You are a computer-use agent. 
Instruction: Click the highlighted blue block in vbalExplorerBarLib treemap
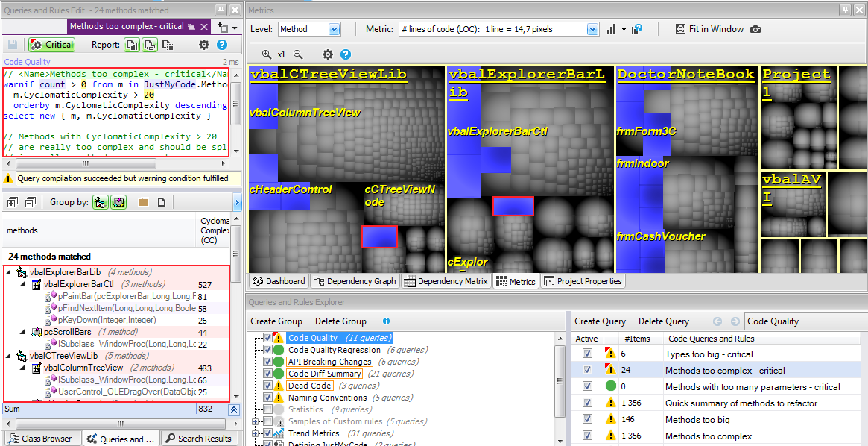(513, 206)
